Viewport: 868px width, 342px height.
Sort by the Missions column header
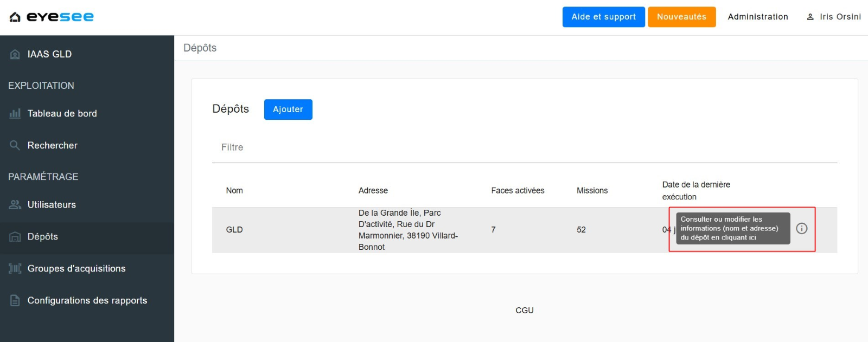pyautogui.click(x=592, y=191)
